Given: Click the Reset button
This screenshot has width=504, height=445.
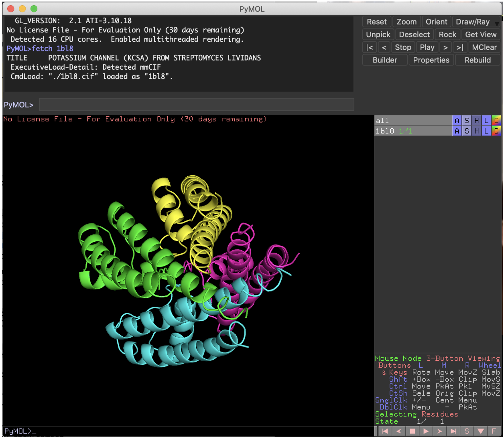Looking at the screenshot, I should pyautogui.click(x=377, y=22).
